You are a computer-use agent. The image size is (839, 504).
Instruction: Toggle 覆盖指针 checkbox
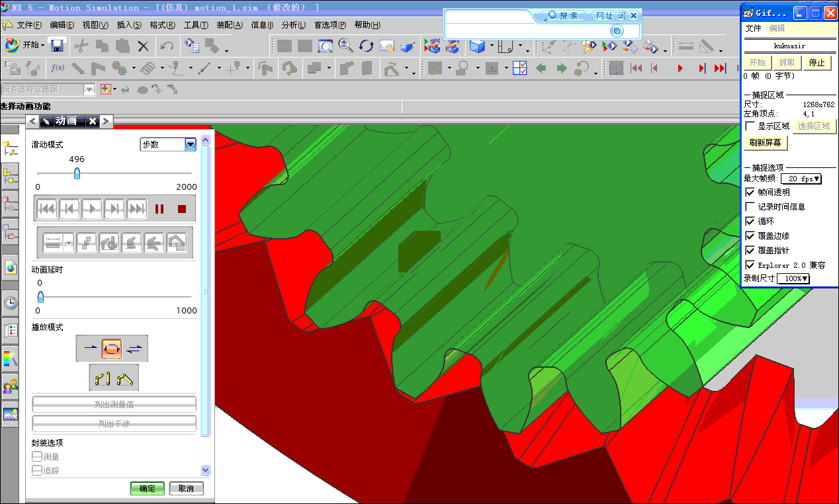[x=750, y=250]
